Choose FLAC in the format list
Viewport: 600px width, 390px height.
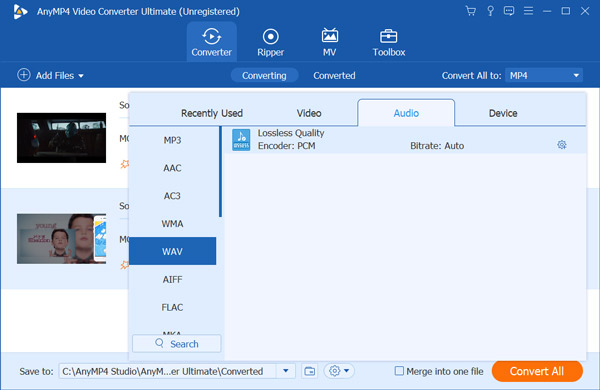(173, 307)
